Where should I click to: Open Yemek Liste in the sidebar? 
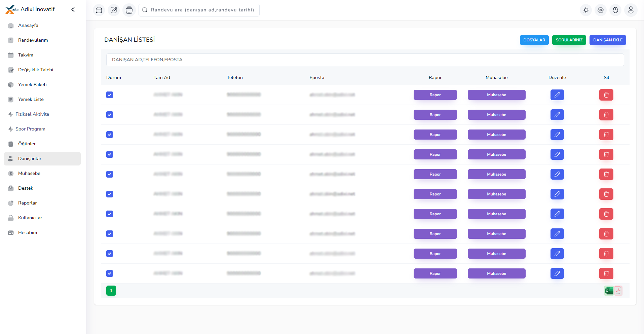pos(42,100)
